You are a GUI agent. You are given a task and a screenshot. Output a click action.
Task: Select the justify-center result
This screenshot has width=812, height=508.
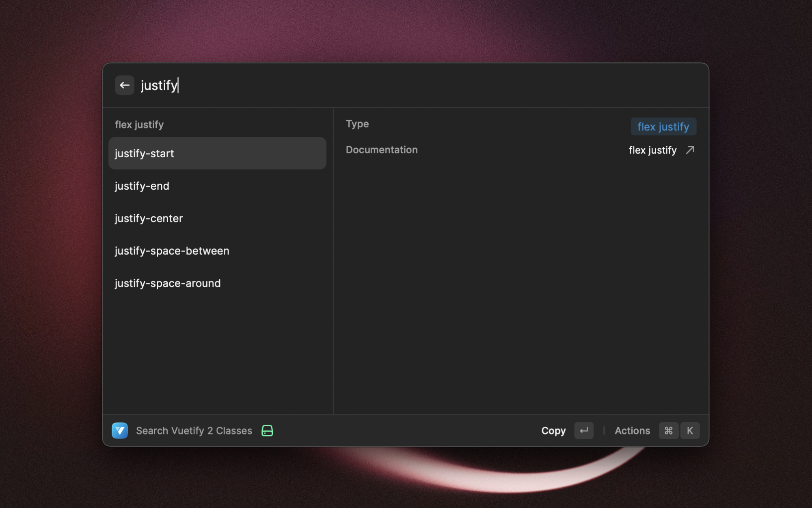(217, 218)
